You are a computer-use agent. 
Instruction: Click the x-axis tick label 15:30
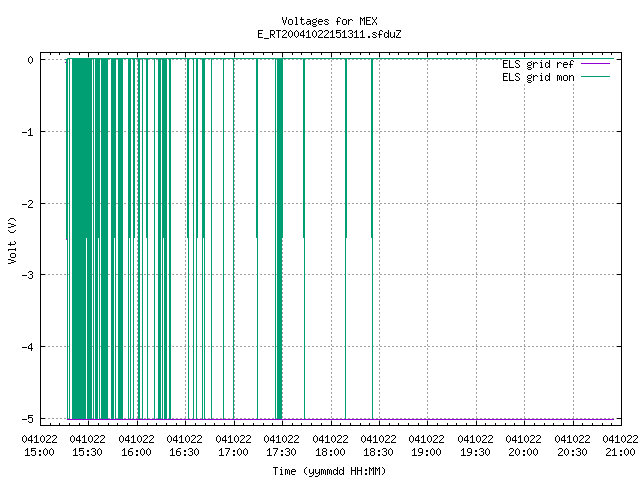pos(87,452)
